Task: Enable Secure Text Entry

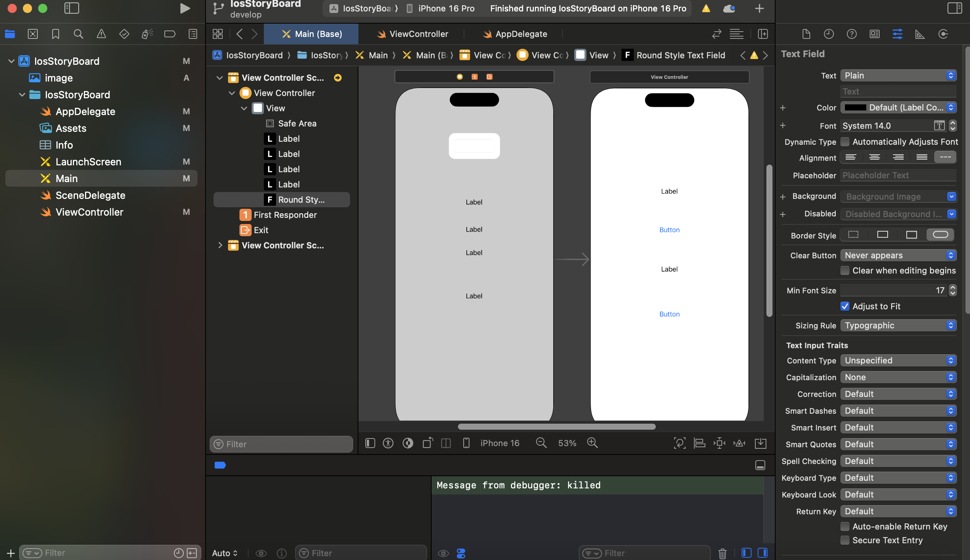Action: [x=845, y=540]
